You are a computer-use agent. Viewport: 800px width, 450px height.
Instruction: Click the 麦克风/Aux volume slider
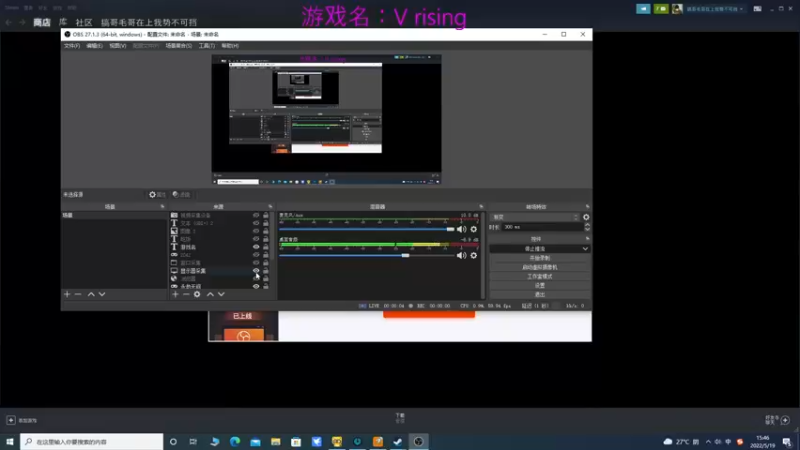point(366,229)
